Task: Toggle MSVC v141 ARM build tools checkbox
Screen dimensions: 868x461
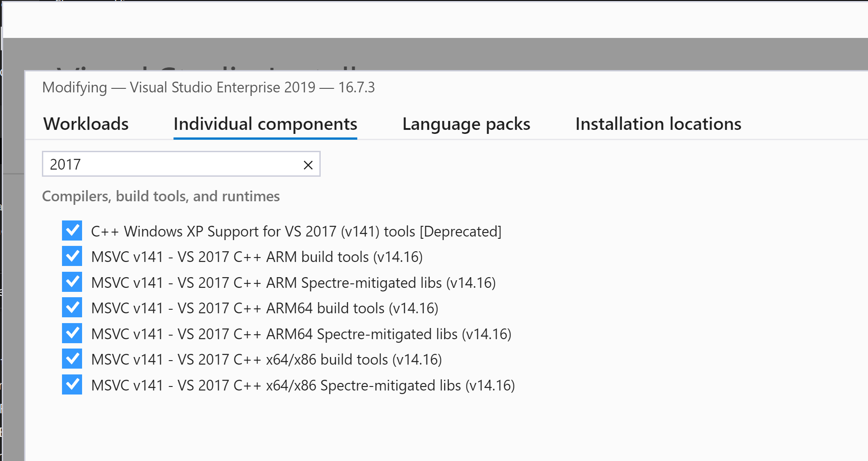Action: (x=72, y=257)
